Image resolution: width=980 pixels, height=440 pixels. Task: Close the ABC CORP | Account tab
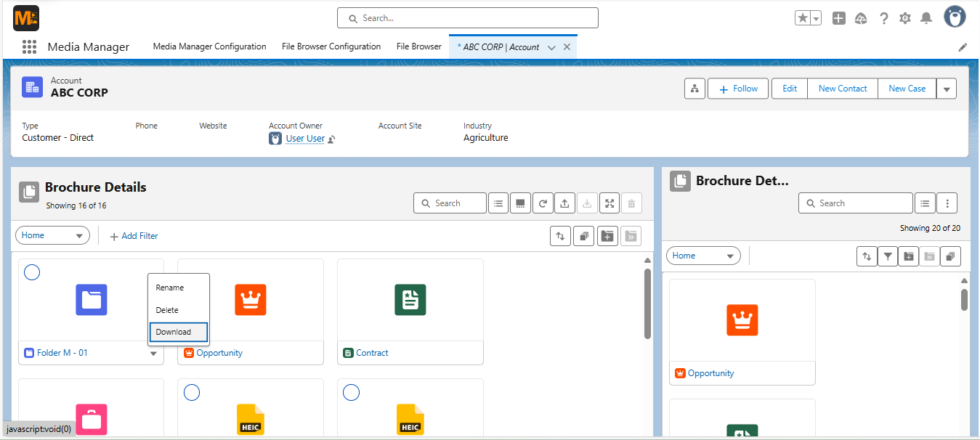pos(567,47)
